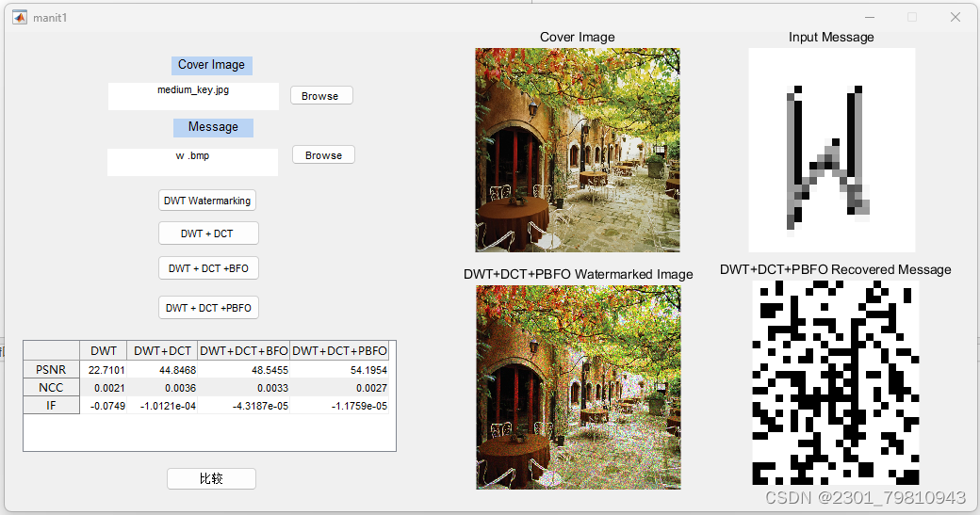Click the 比较 compare button
The height and width of the screenshot is (515, 980).
point(211,479)
